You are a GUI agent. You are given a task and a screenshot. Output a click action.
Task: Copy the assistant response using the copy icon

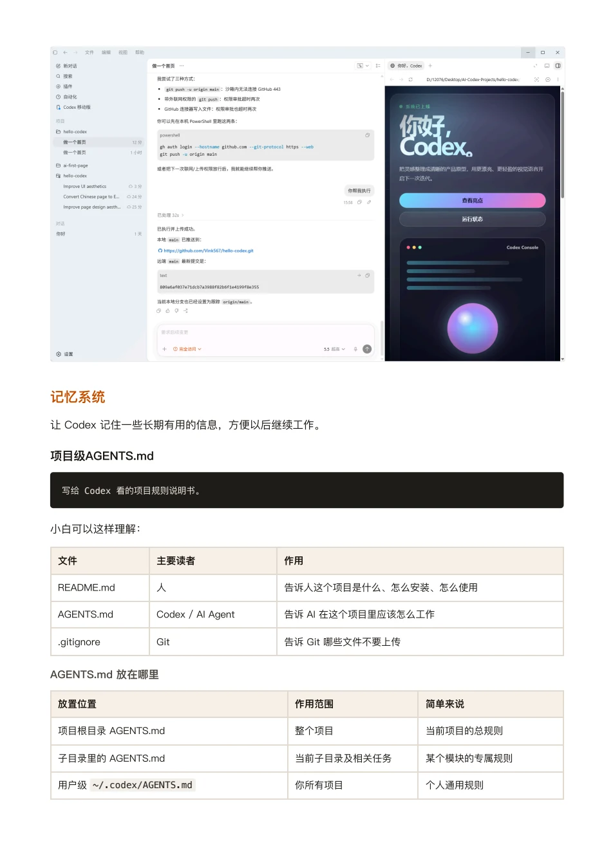pos(159,310)
